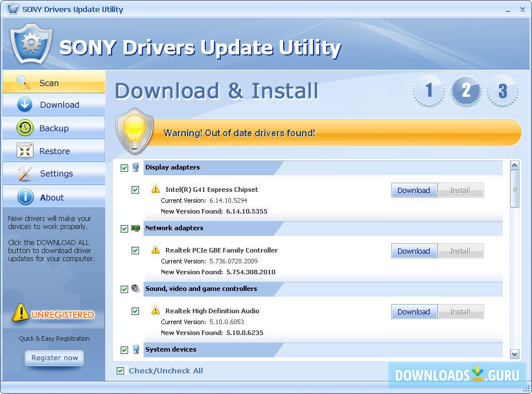Close the SONY Drivers Update Utility window
532x394 pixels.
point(522,10)
